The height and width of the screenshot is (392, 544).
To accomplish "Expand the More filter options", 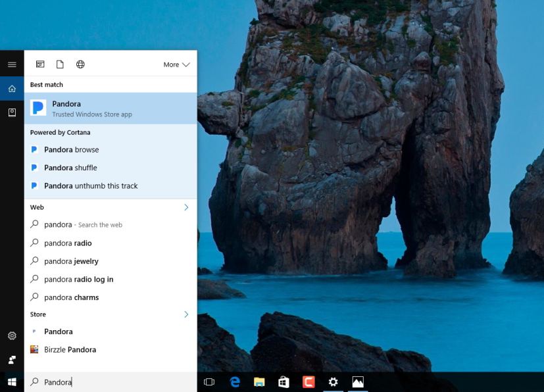I will (x=176, y=64).
